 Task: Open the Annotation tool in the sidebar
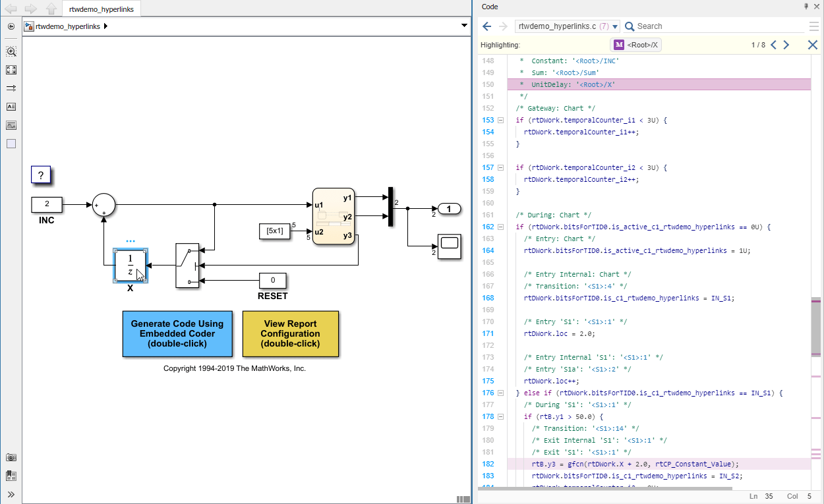[11, 106]
